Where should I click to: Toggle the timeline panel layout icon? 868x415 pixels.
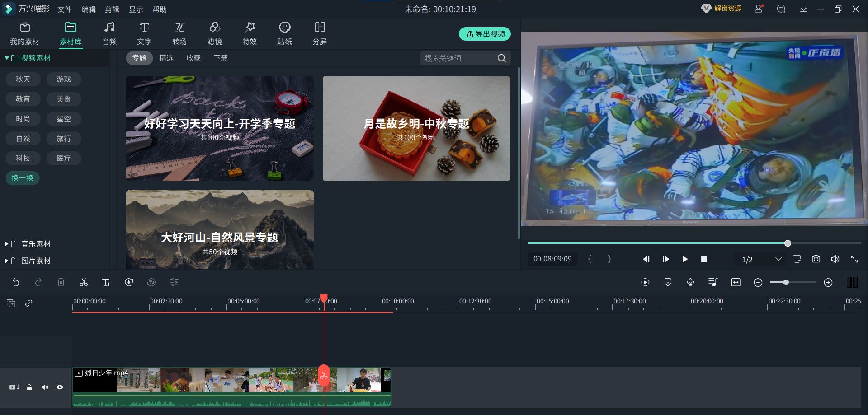[852, 283]
